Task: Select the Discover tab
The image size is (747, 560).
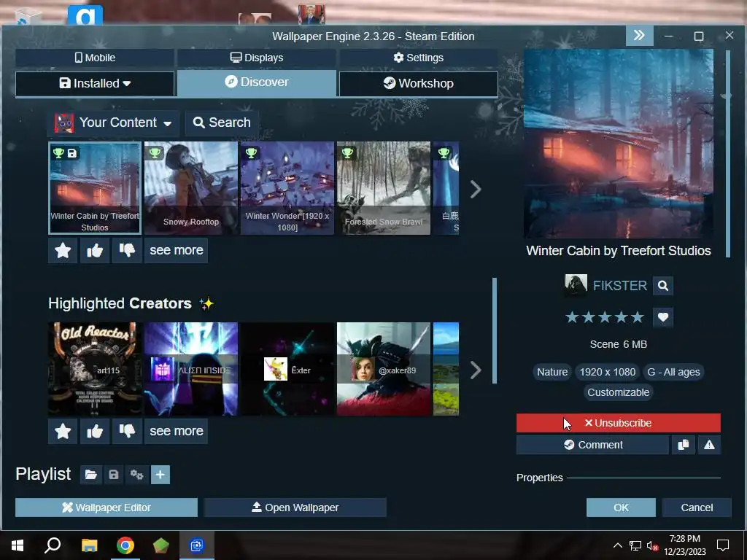Action: [x=256, y=82]
